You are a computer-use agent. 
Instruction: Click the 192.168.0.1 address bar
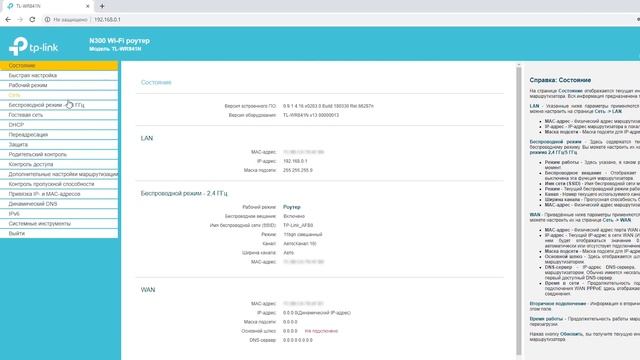pyautogui.click(x=107, y=20)
